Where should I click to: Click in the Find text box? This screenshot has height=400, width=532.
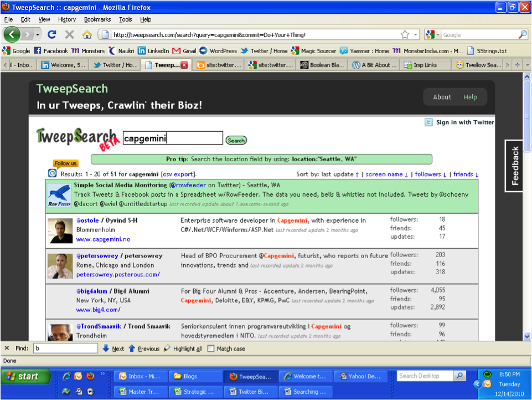[x=65, y=348]
